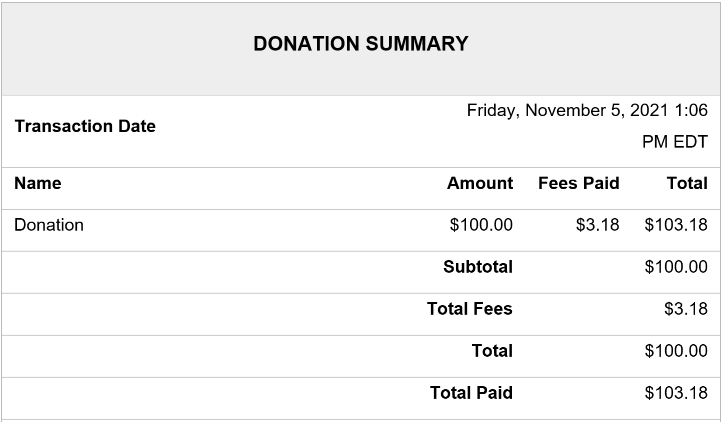
Task: Click the Donation row's $3.18 fees paid
Action: [597, 225]
